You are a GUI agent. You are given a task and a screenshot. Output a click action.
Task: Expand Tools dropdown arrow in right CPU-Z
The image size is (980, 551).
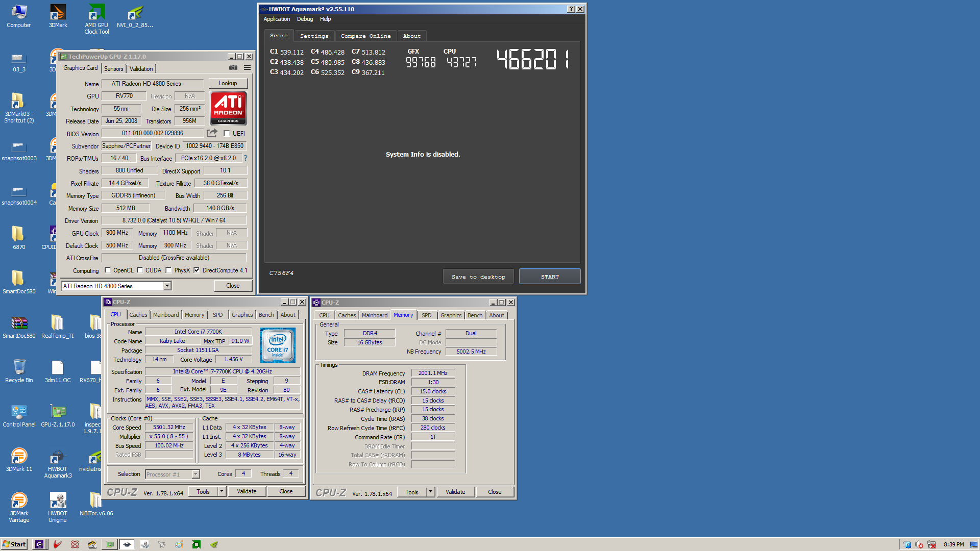430,492
